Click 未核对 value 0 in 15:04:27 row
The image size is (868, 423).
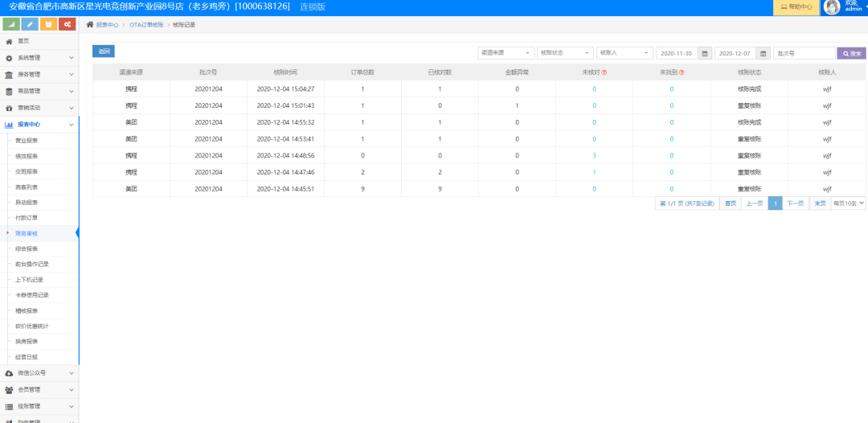tap(594, 89)
